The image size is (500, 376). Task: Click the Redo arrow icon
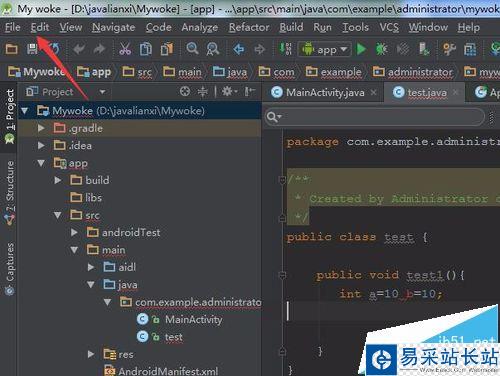[99, 49]
